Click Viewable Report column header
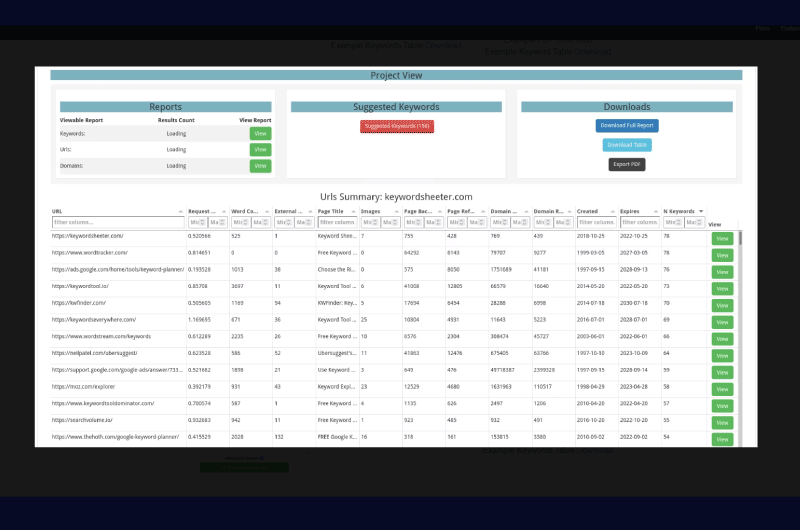Viewport: 800px width, 530px height. [x=81, y=120]
